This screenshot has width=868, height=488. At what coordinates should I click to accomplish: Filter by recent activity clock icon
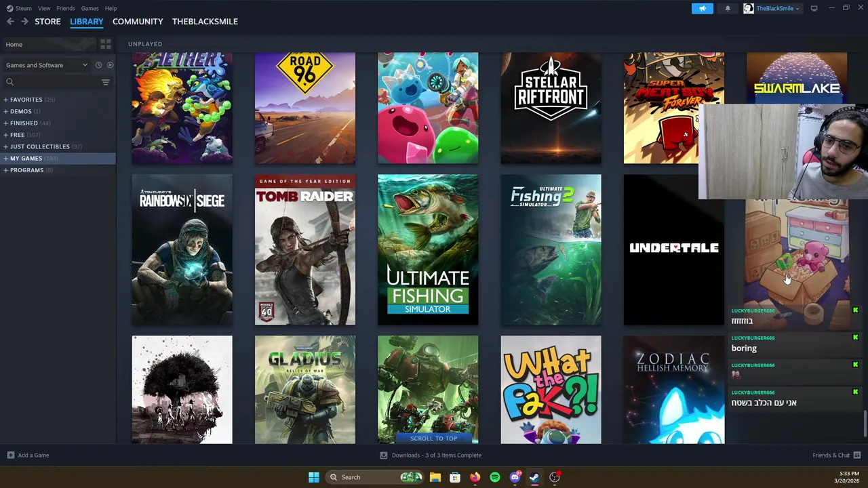(98, 65)
